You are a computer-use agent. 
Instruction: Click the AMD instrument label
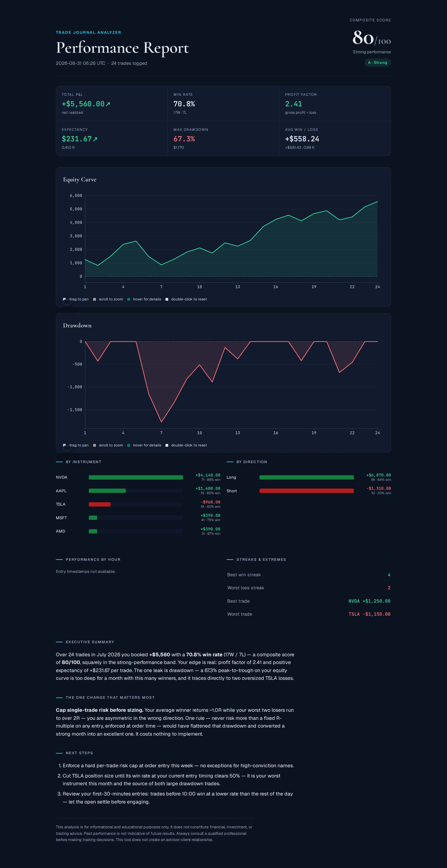[61, 531]
